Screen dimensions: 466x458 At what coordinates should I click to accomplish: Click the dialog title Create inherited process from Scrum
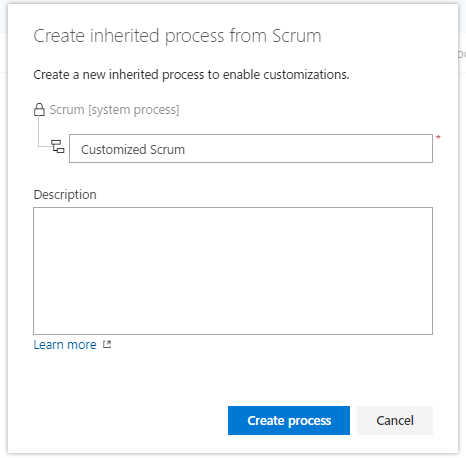coord(177,36)
